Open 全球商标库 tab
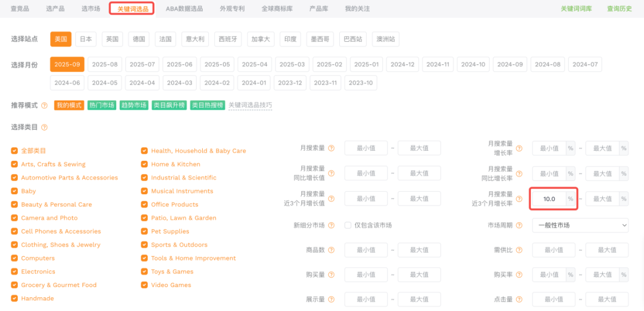The height and width of the screenshot is (311, 644). pyautogui.click(x=277, y=8)
